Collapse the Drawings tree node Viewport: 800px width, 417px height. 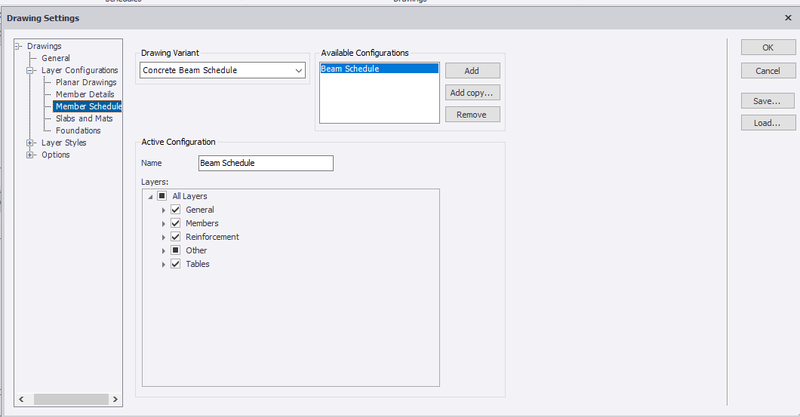point(18,46)
